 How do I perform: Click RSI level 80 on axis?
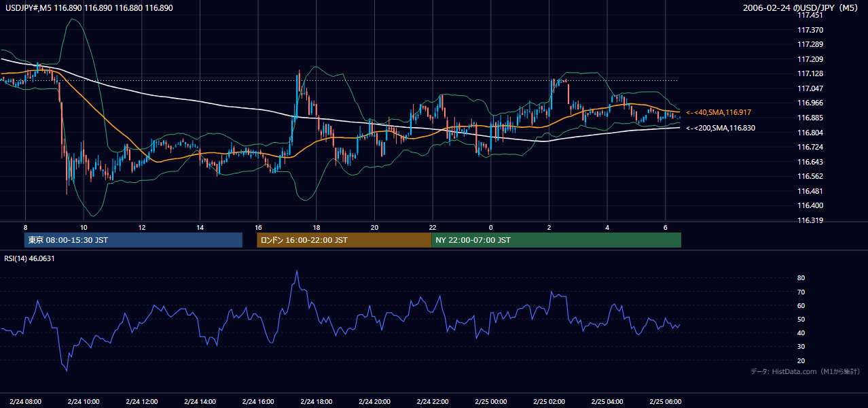[x=801, y=278]
